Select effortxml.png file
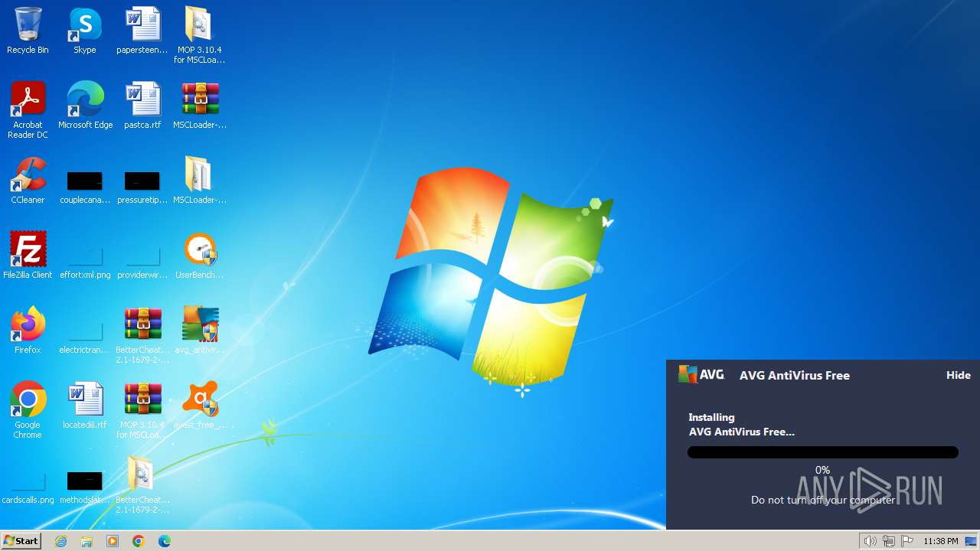Screen dimensions: 980x551 click(85, 261)
